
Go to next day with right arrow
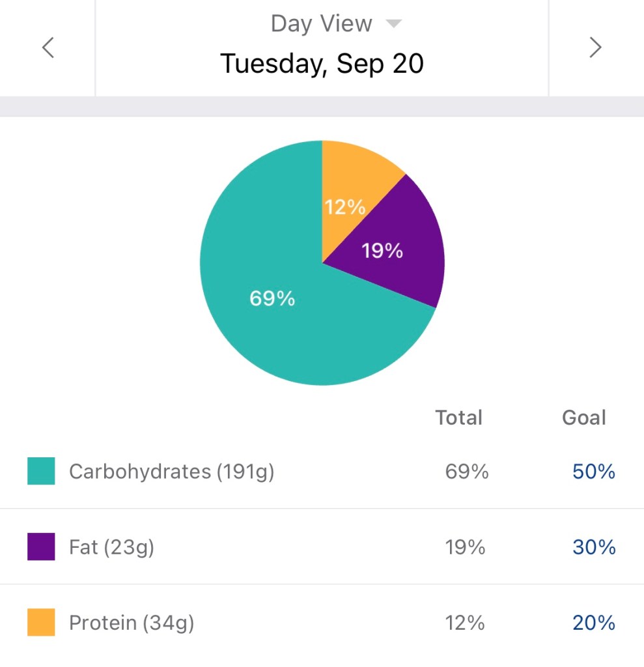[x=595, y=48]
